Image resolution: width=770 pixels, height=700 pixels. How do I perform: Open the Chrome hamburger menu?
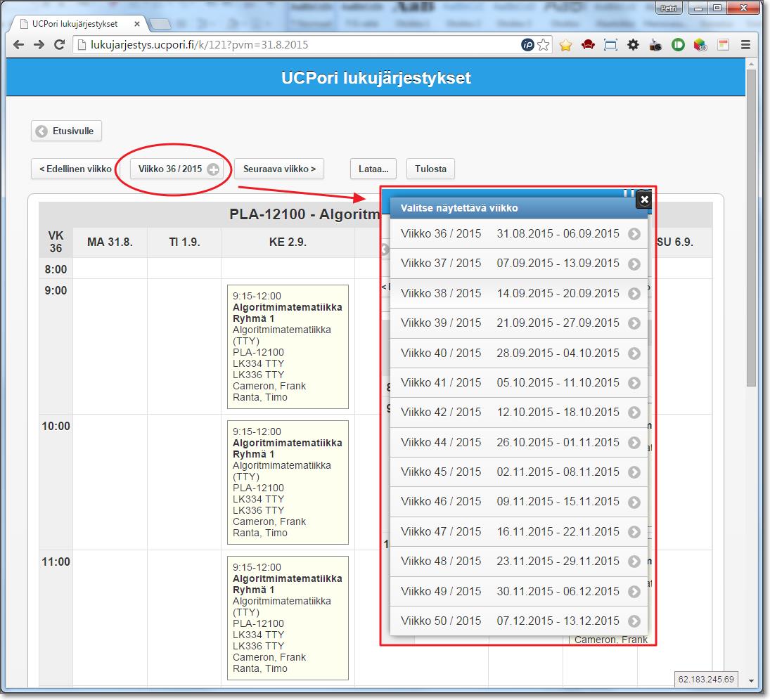coord(745,45)
